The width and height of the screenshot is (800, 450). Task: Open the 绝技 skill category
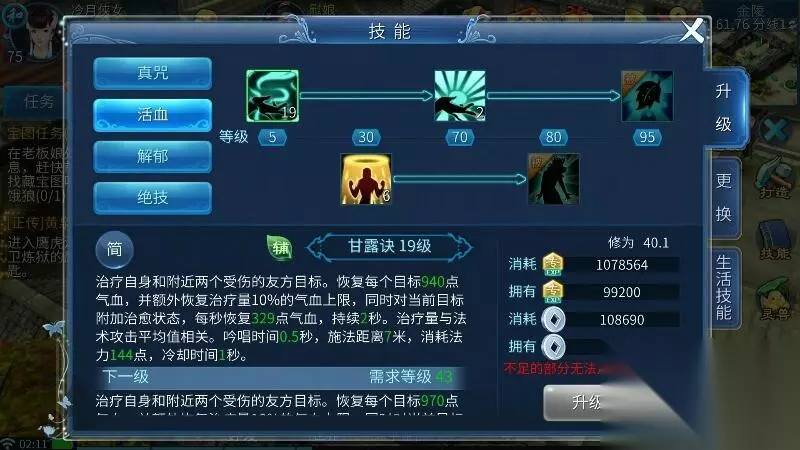(153, 197)
